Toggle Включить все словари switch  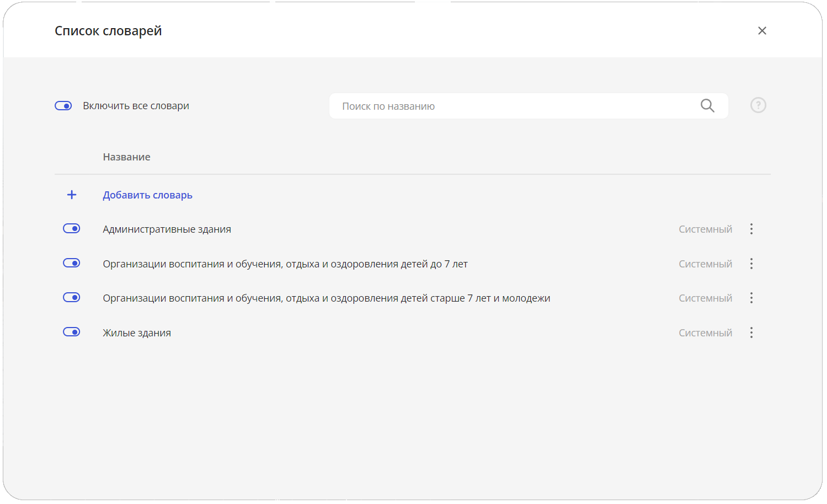(63, 105)
